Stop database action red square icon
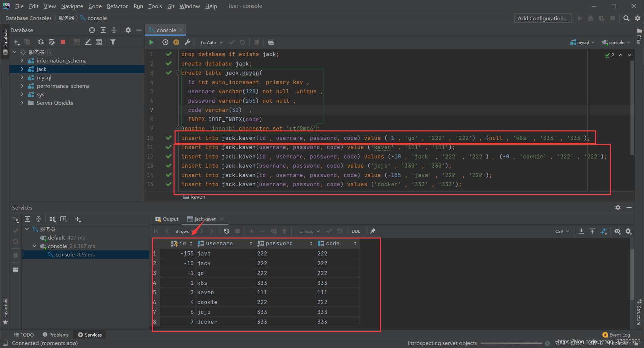This screenshot has width=644, height=348. (63, 42)
